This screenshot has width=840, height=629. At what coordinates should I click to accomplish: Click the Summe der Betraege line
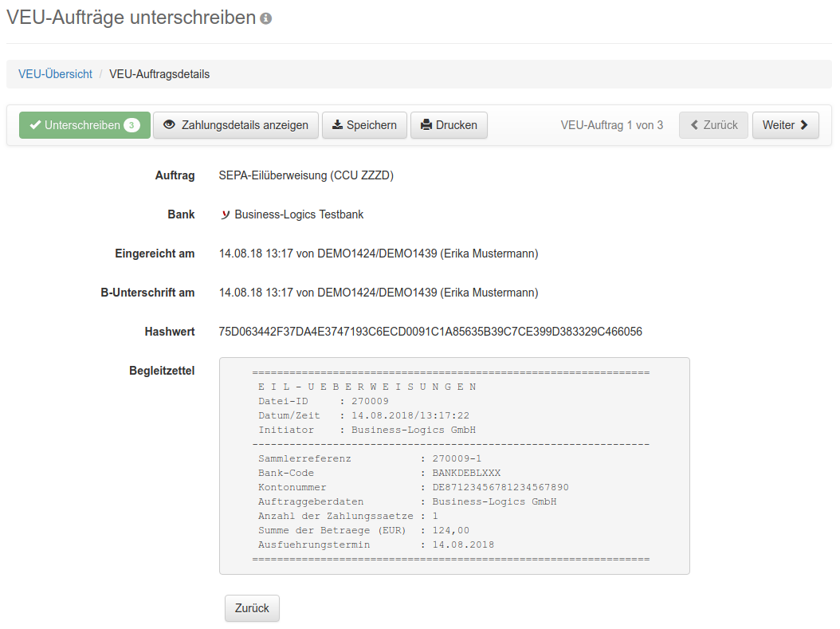(x=363, y=530)
